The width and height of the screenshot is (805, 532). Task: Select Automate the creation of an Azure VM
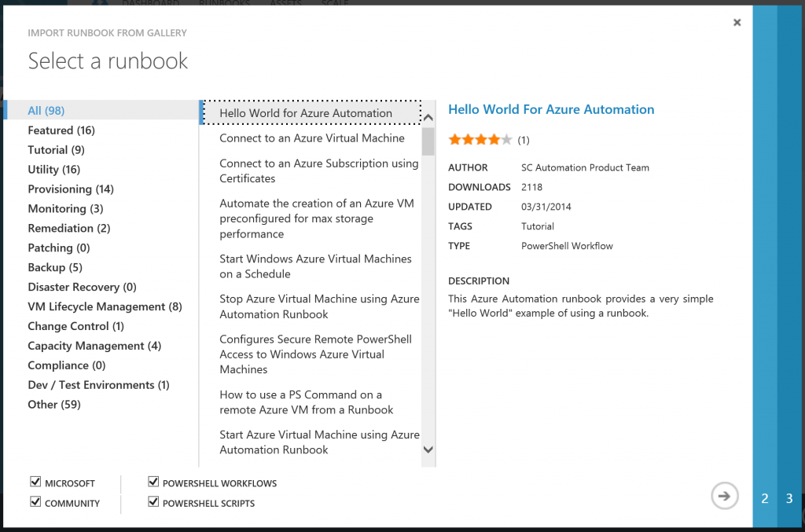[317, 218]
